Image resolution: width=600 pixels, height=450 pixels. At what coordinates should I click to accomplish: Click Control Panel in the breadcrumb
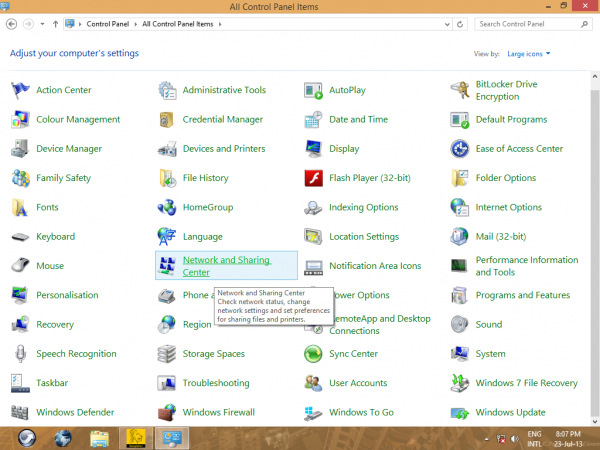[x=108, y=24]
